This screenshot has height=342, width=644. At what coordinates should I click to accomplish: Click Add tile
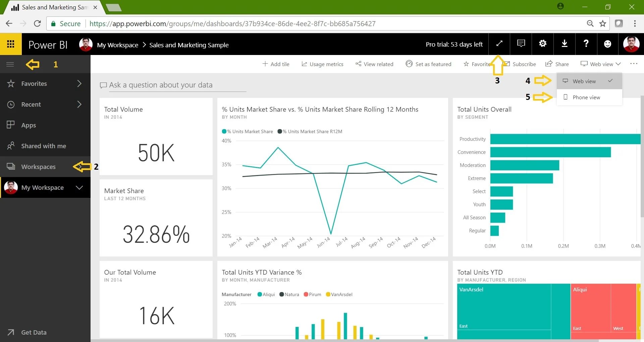coord(276,64)
